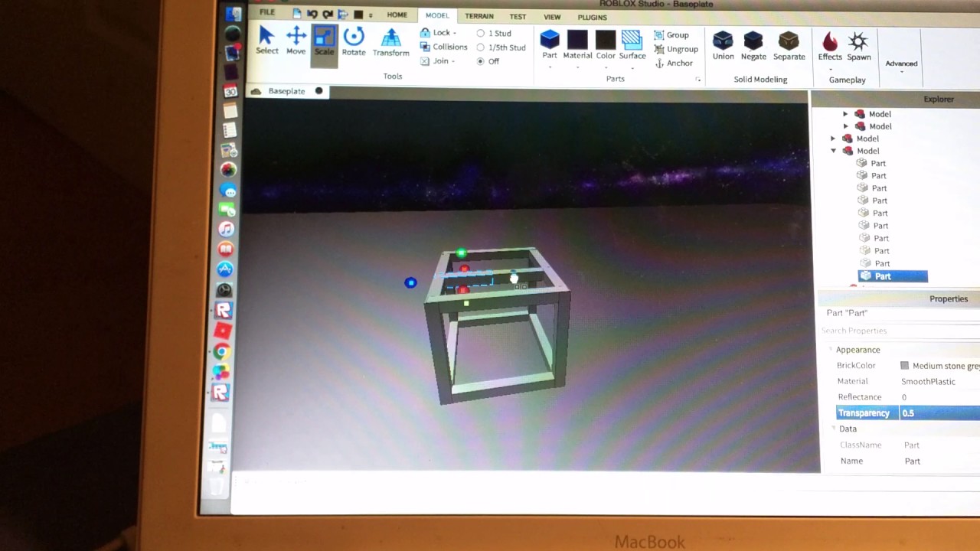
Task: Open the dropdown arrow under Surface
Action: [632, 67]
